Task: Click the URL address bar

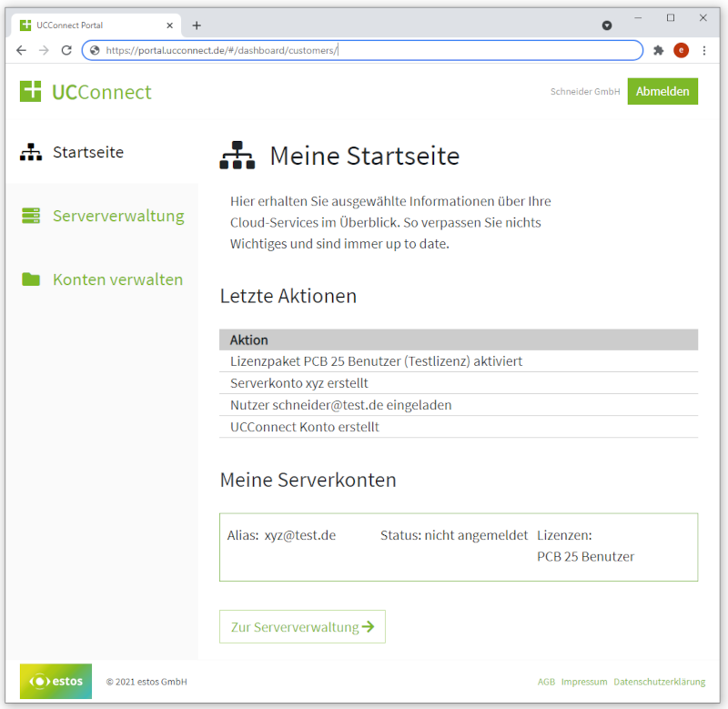Action: (x=364, y=50)
